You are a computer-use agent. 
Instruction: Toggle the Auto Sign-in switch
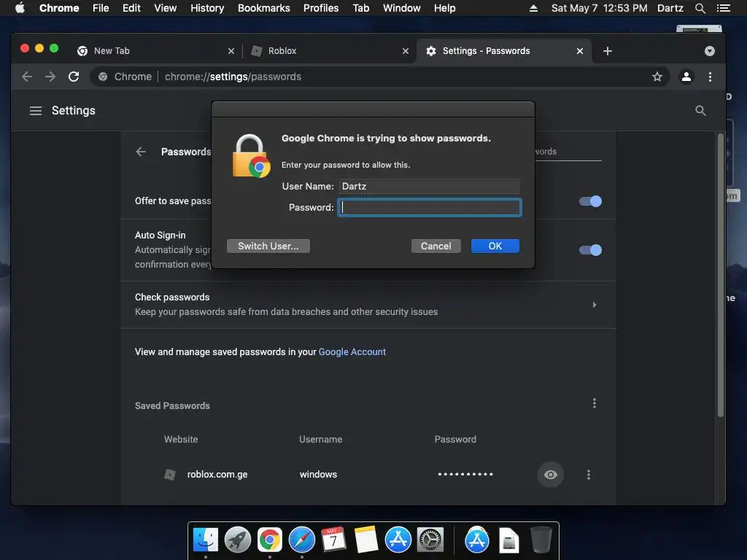coord(590,250)
